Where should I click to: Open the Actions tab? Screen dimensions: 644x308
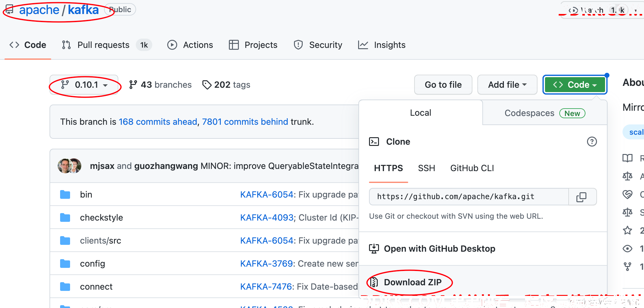pos(190,45)
